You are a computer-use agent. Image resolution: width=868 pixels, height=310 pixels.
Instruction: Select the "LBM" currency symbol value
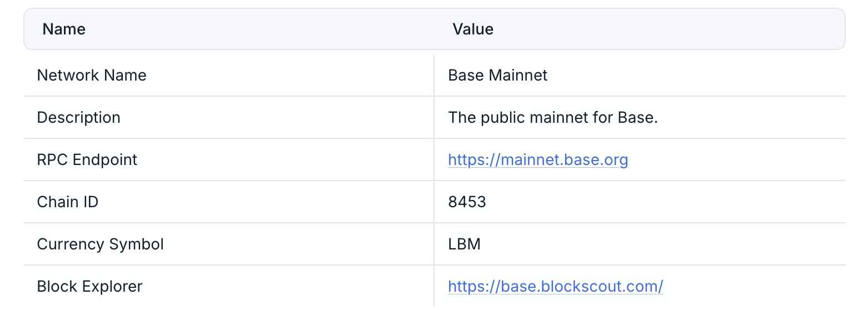pyautogui.click(x=464, y=244)
